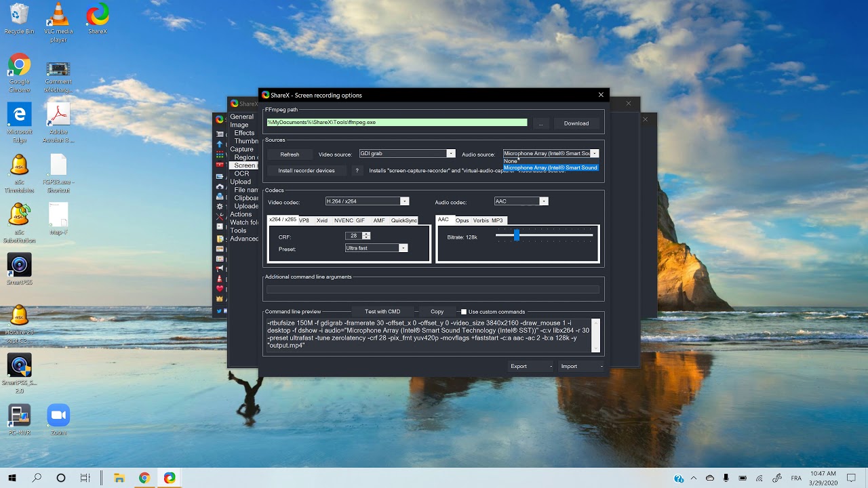
Task: Switch to the Xvid tab
Action: coord(322,220)
